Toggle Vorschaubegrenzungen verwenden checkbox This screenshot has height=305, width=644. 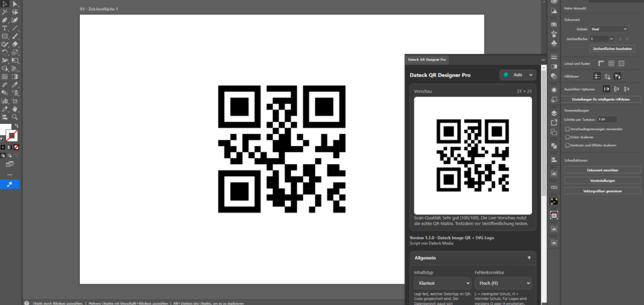tap(568, 130)
